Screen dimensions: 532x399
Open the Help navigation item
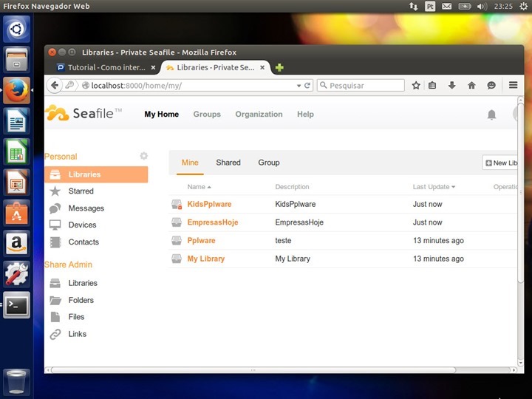[305, 115]
